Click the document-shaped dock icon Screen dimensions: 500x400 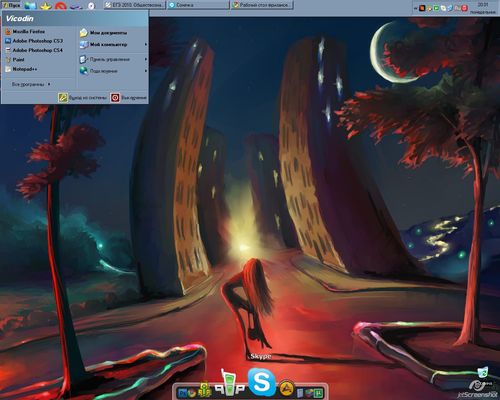click(300, 393)
